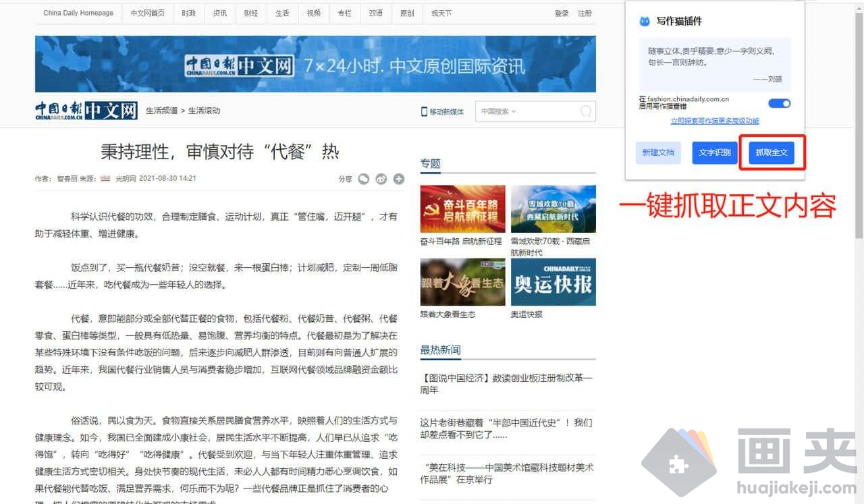Click the mobile phone icon beside 移动新媒体
Screen dimensions: 864x504
[424, 111]
